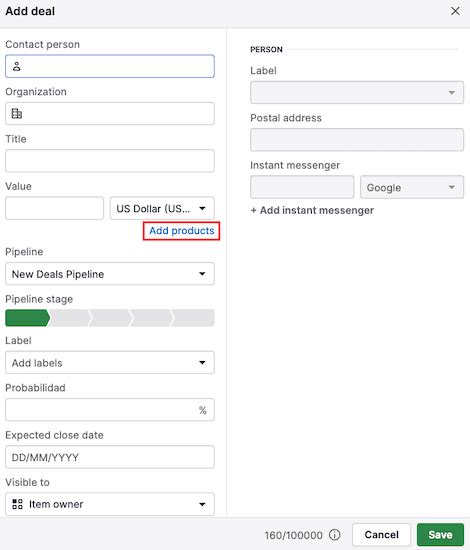Expand the Person Label dropdown
This screenshot has width=470, height=550.
click(357, 93)
